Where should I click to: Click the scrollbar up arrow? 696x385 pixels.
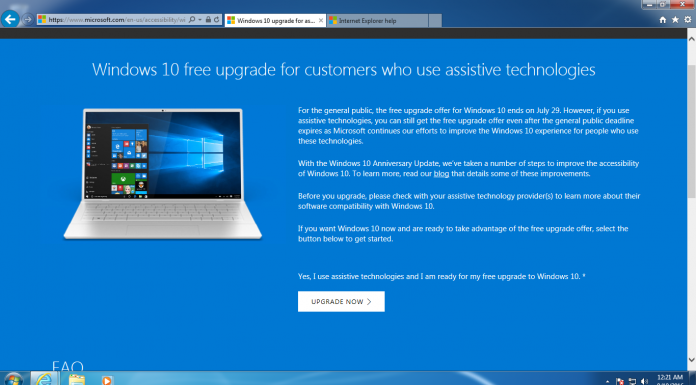(x=692, y=39)
